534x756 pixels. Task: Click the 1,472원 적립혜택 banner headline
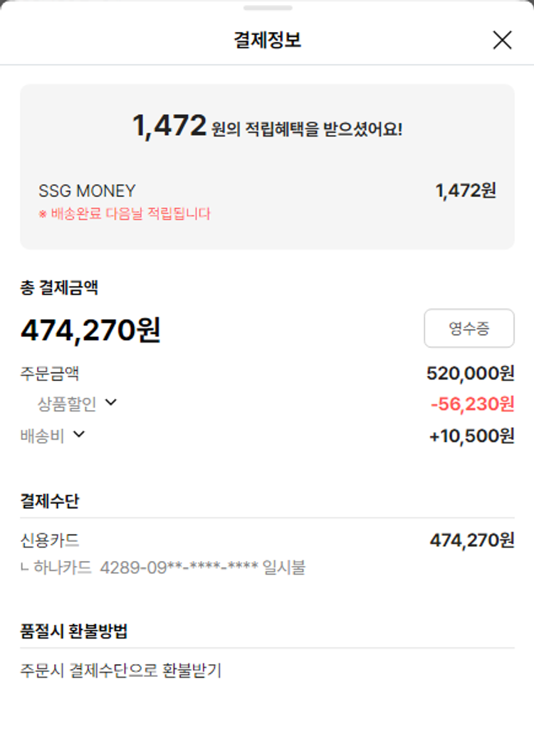coord(267,128)
